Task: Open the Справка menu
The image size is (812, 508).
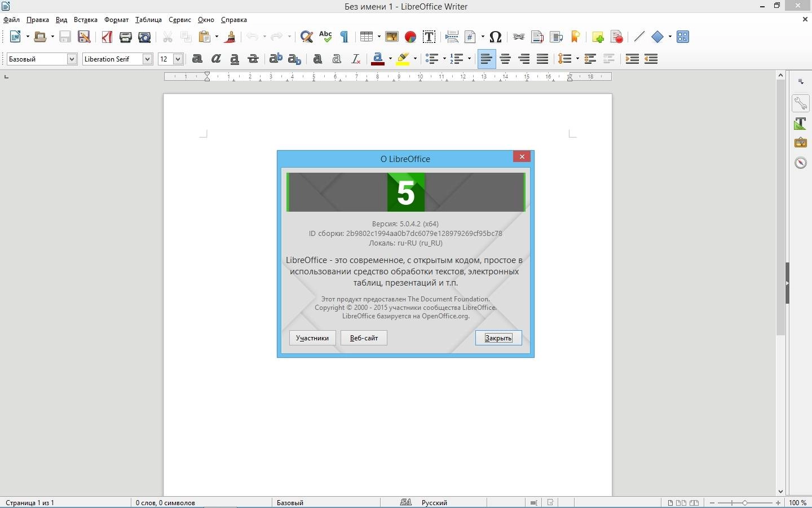Action: click(233, 20)
